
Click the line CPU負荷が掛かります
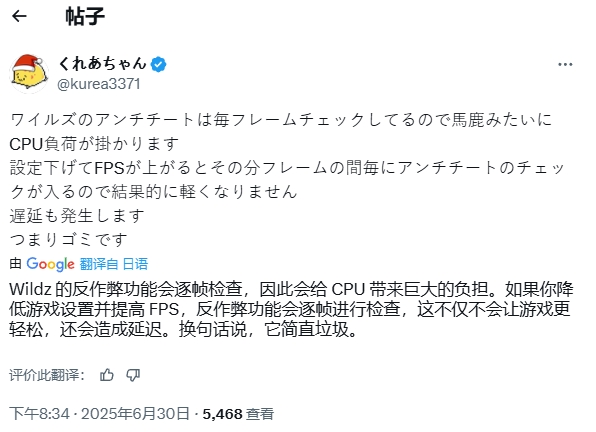94,144
